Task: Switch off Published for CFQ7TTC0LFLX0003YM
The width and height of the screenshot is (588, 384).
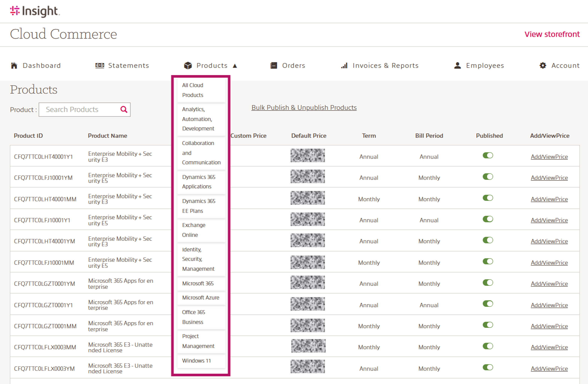Action: coord(488,367)
